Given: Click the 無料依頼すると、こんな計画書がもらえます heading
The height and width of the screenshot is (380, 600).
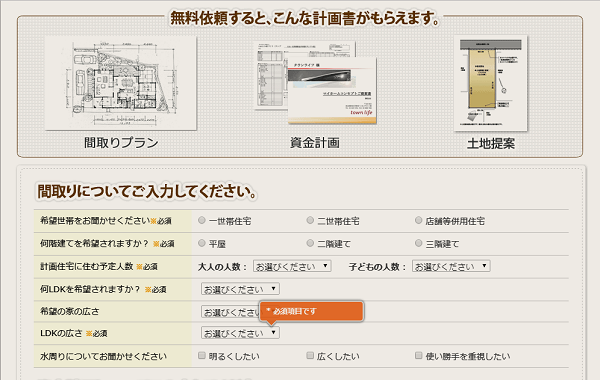Looking at the screenshot, I should [x=305, y=18].
